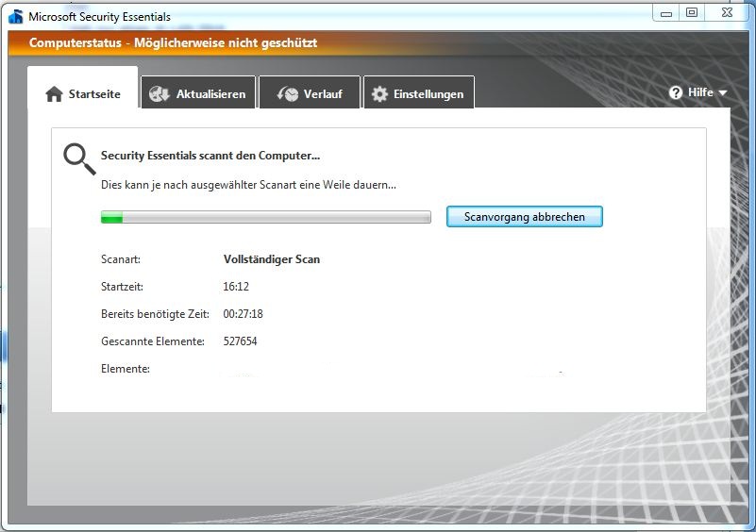The image size is (756, 532).
Task: Open the Einstellungen tab
Action: click(419, 92)
